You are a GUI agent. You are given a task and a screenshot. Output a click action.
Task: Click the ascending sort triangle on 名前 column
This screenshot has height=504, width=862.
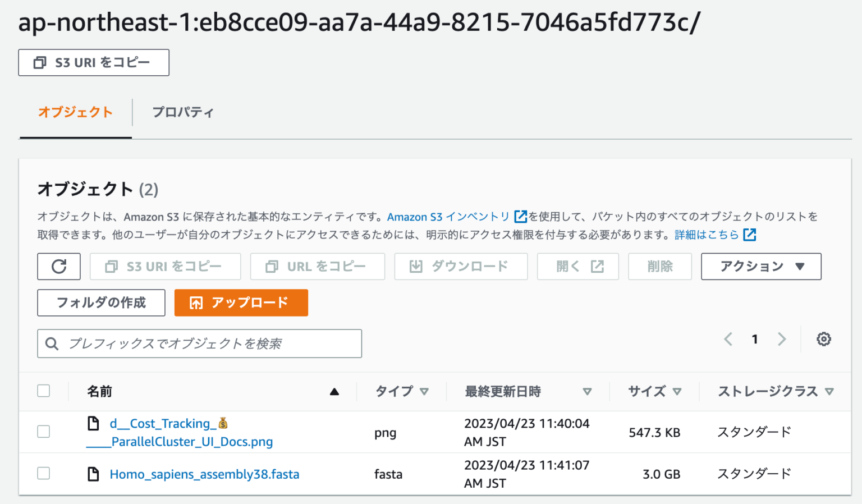(335, 391)
